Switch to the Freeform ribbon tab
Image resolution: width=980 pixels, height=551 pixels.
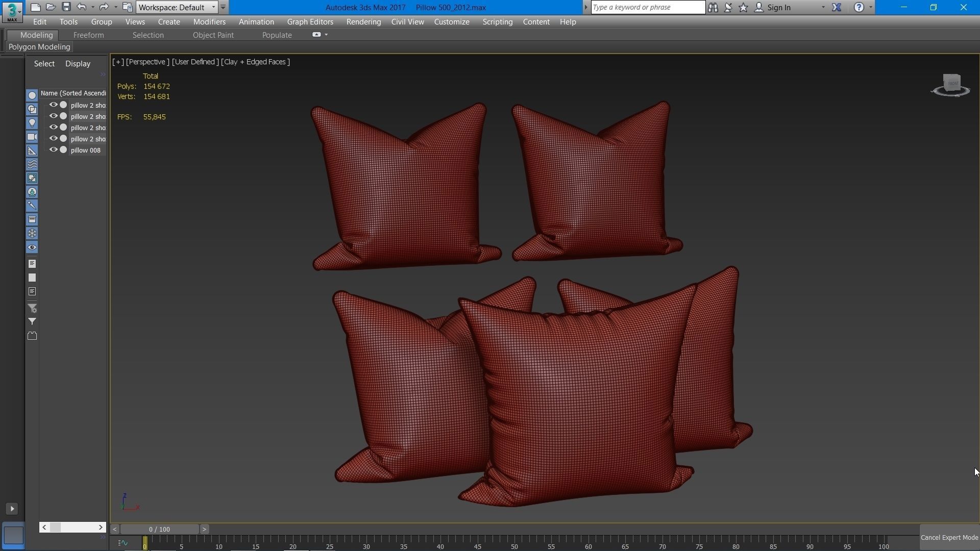[x=88, y=35]
